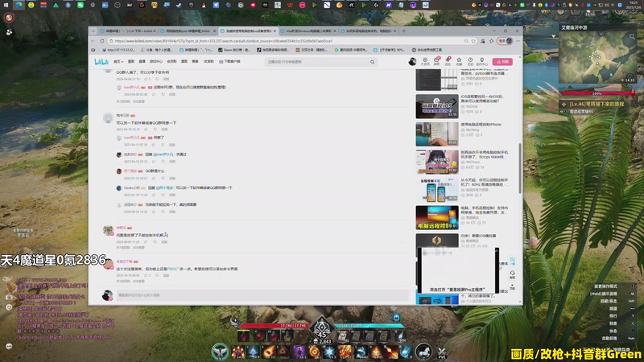The height and width of the screenshot is (362, 644).
Task: Open 游戏中心 in bilibili nav bar
Action: pos(156,62)
